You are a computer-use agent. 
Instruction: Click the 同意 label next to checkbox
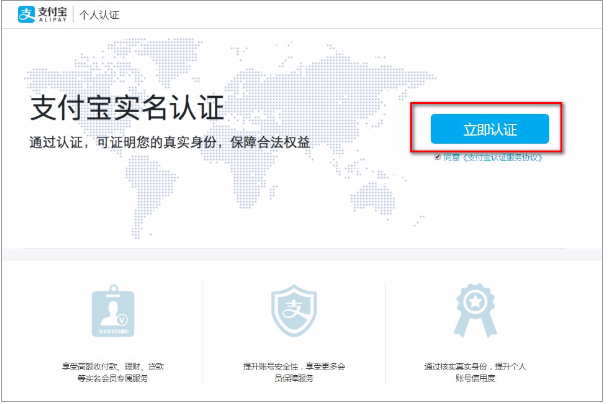(x=451, y=157)
